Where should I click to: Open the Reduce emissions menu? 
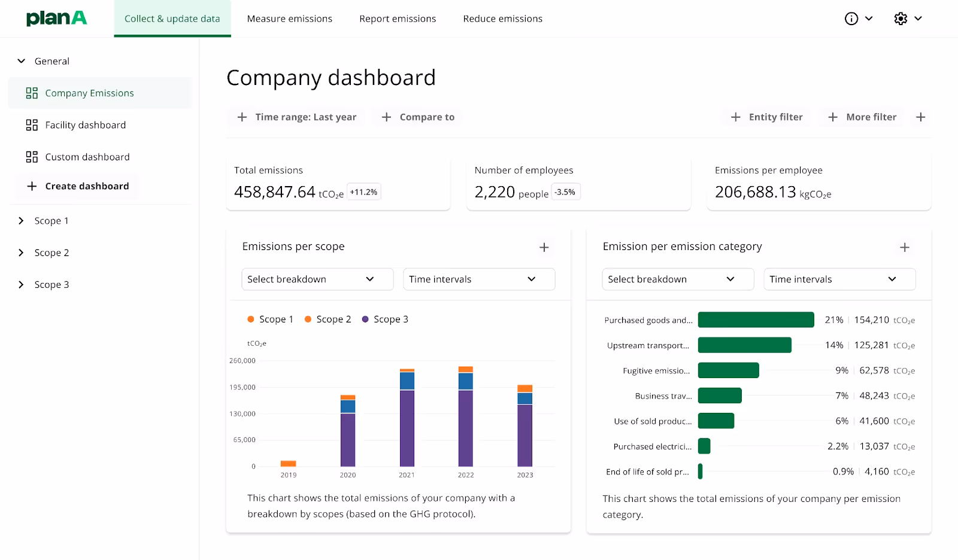(x=502, y=19)
